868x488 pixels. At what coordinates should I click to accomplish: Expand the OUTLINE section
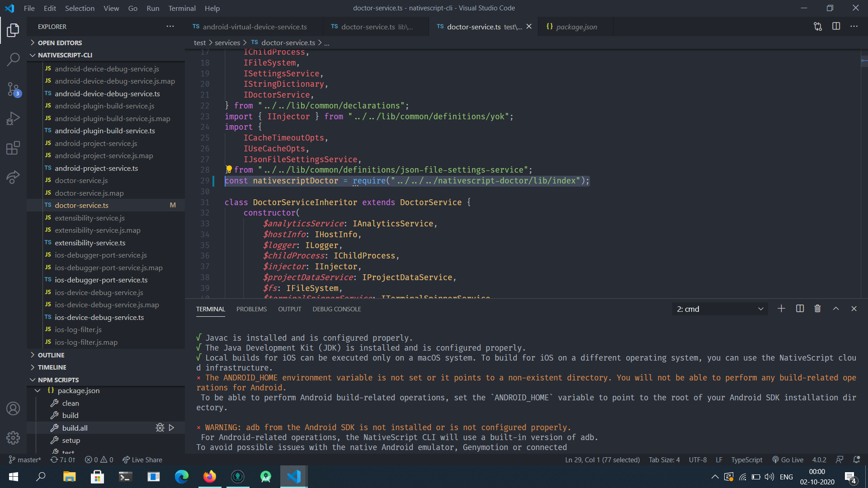pos(51,355)
